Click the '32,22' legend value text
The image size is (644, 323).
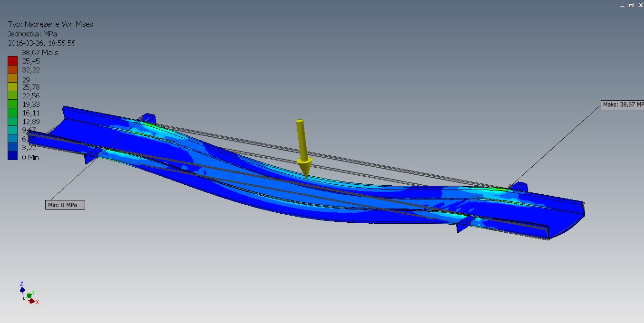pos(31,70)
